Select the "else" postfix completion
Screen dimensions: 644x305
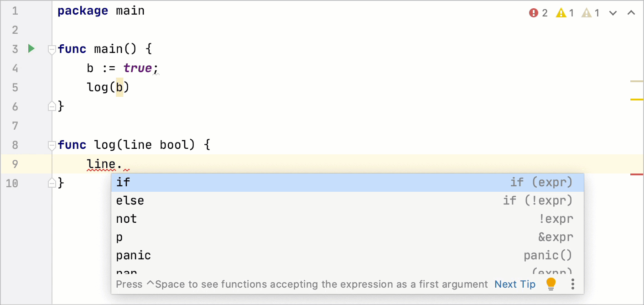(182, 200)
